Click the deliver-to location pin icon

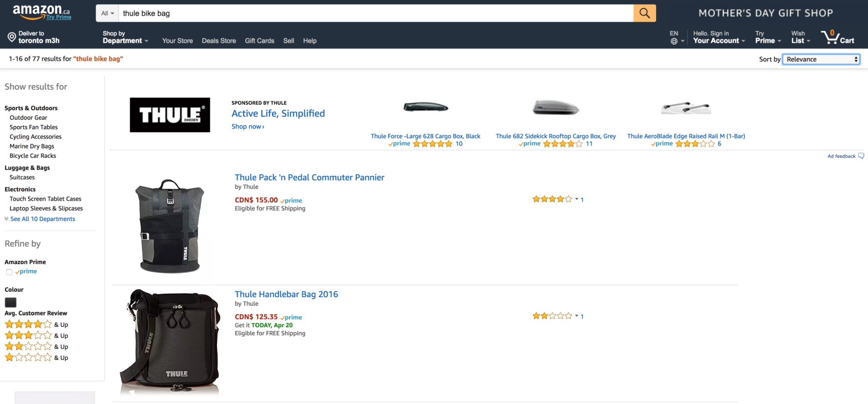[12, 37]
